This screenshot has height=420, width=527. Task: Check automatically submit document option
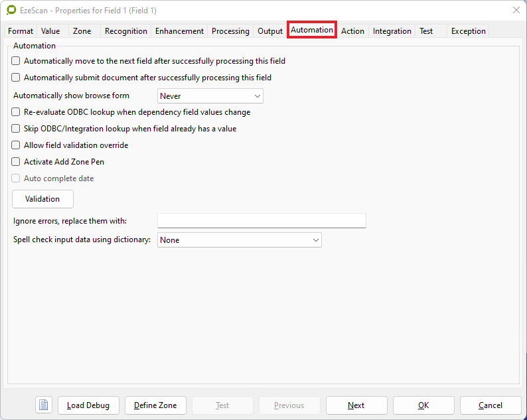pos(16,78)
